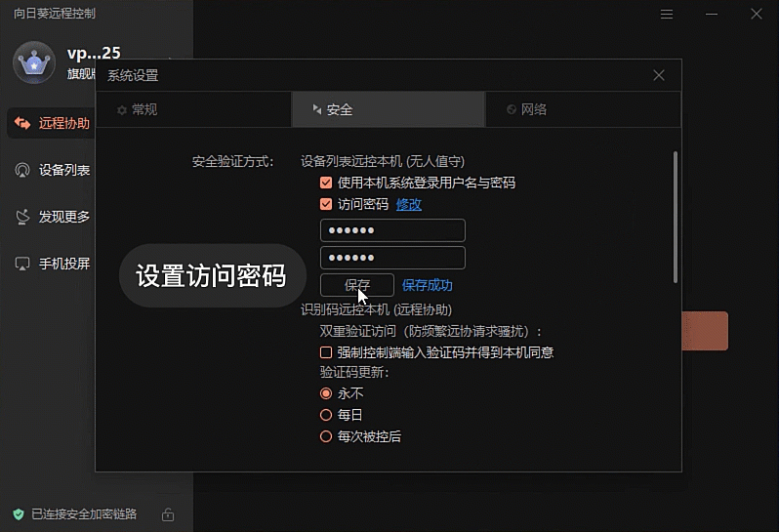Select the 永不 radio option
This screenshot has width=779, height=532.
[x=326, y=393]
